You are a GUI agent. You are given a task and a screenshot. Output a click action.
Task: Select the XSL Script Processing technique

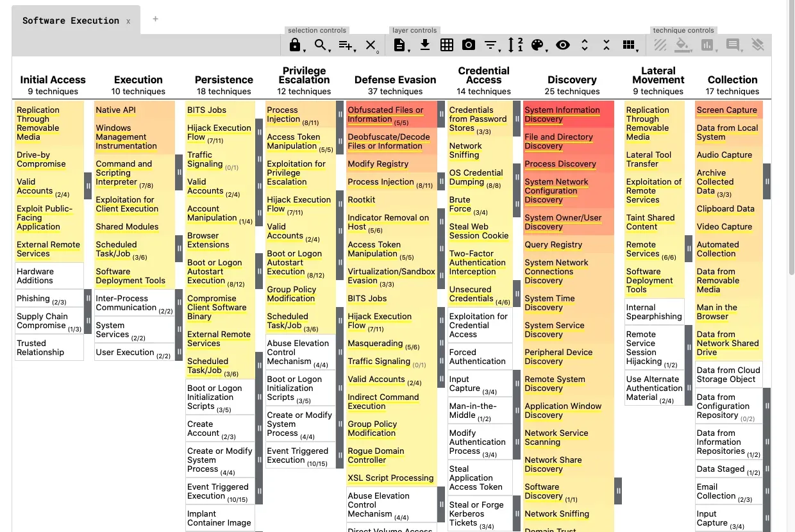tap(392, 478)
